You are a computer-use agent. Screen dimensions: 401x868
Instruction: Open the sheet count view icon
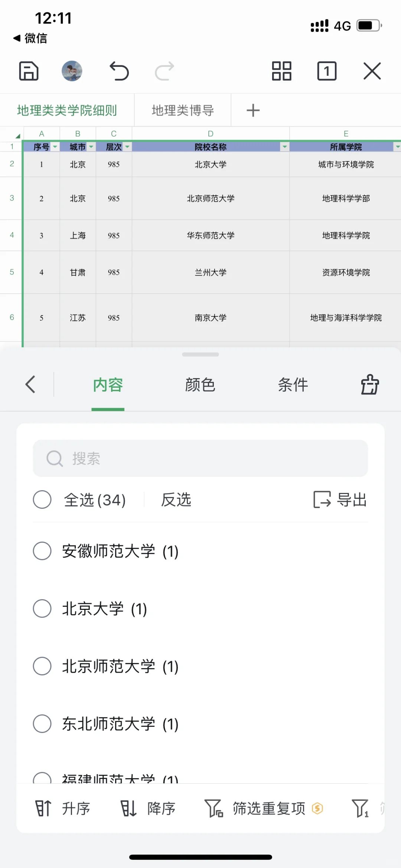pos(327,71)
